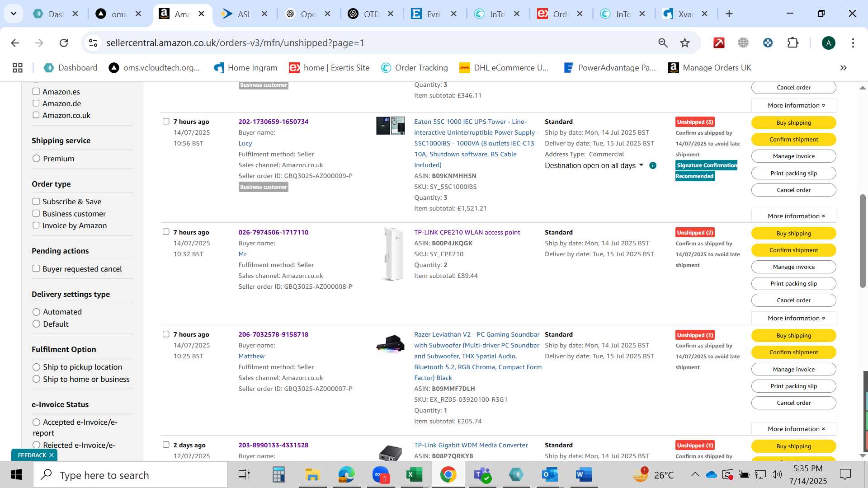The image size is (868, 488).
Task: Click the info icon next to destination days
Action: (652, 165)
